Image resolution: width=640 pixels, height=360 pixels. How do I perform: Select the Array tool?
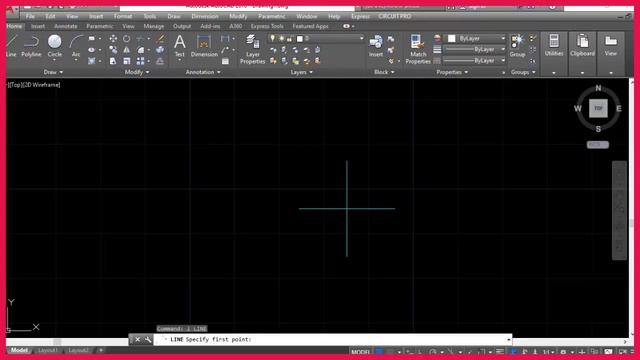tap(140, 61)
